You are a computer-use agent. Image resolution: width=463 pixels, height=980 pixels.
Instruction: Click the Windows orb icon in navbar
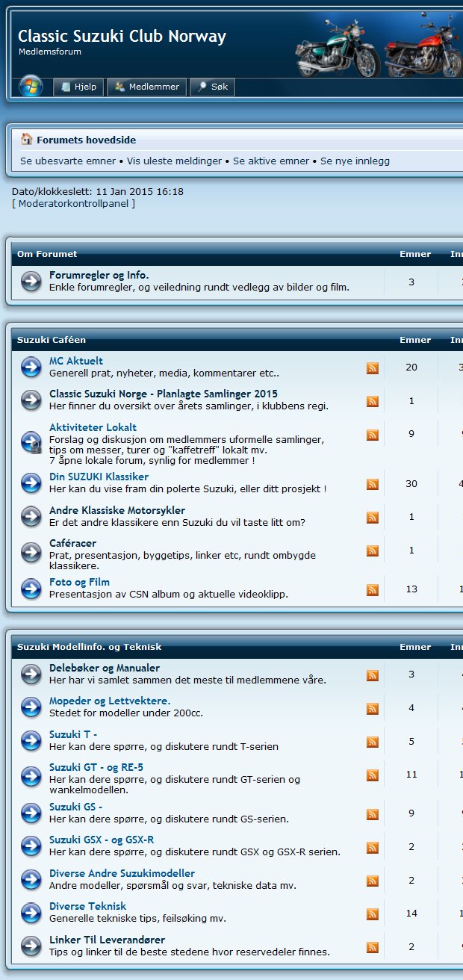(31, 87)
